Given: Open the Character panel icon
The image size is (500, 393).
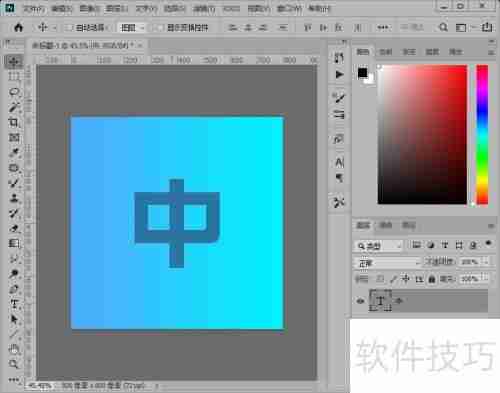Looking at the screenshot, I should point(339,162).
